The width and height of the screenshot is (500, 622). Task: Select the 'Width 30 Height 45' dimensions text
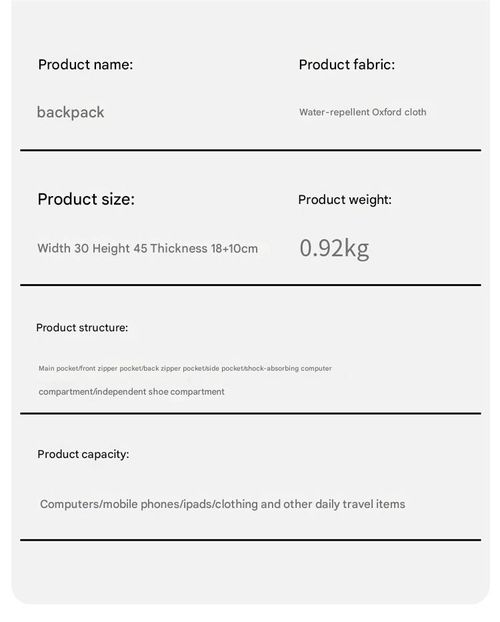tap(92, 248)
